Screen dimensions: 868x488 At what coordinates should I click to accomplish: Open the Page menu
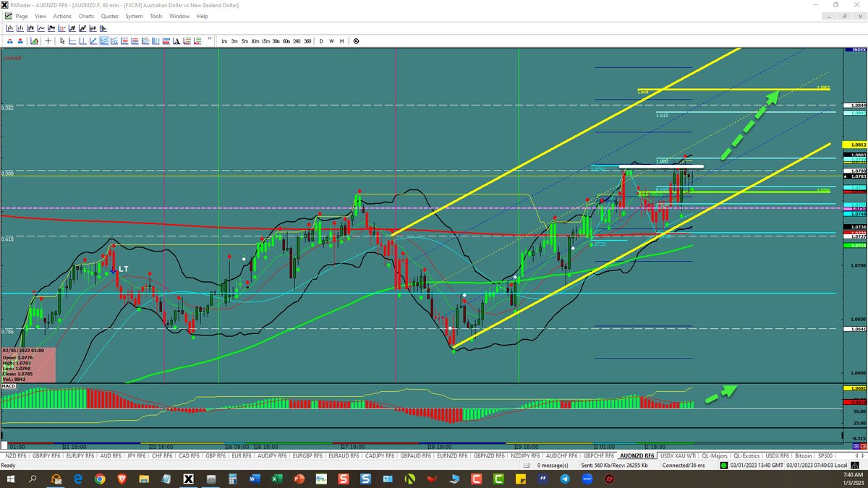(22, 16)
